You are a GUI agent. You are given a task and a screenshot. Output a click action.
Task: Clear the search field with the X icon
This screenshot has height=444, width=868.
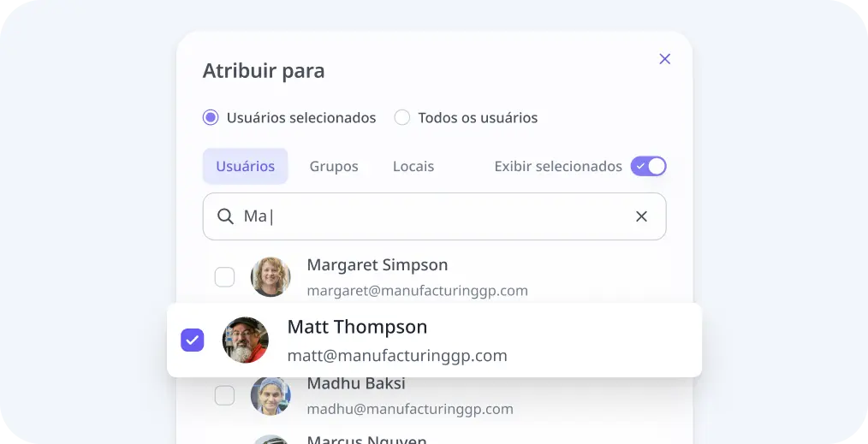641,216
